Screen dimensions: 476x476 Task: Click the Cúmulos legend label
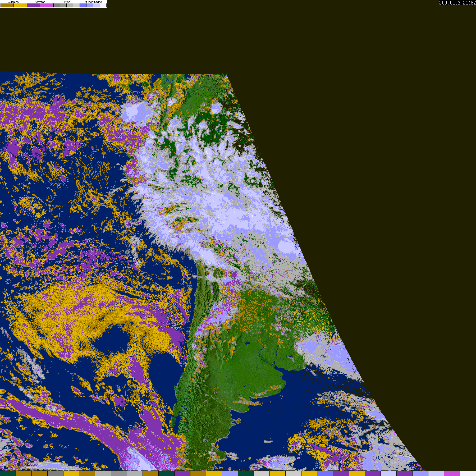click(x=13, y=2)
